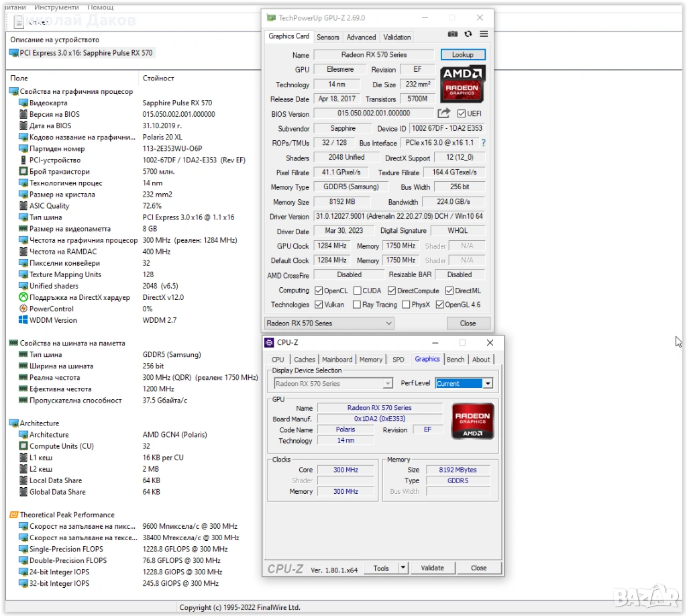This screenshot has width=687, height=616.
Task: Click the PCI Express Sapphire Pulse device icon
Action: 14,53
